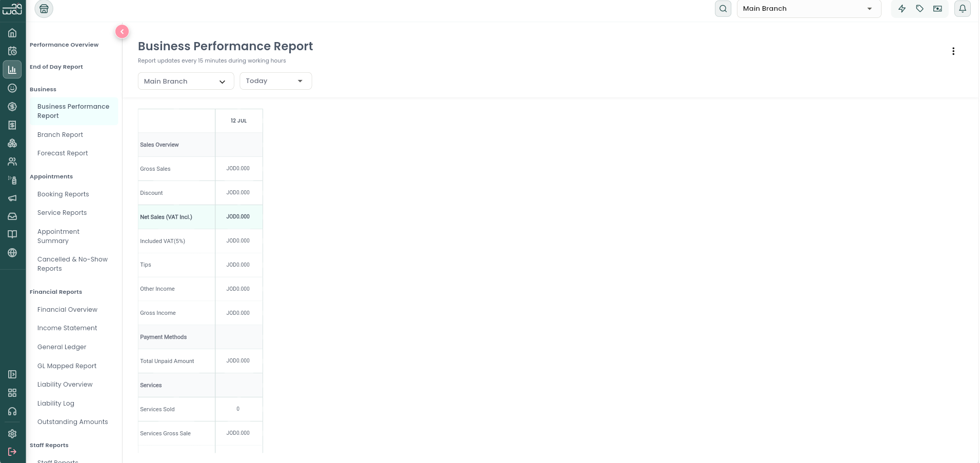The width and height of the screenshot is (980, 463).
Task: Open Forecast Report
Action: pos(63,153)
